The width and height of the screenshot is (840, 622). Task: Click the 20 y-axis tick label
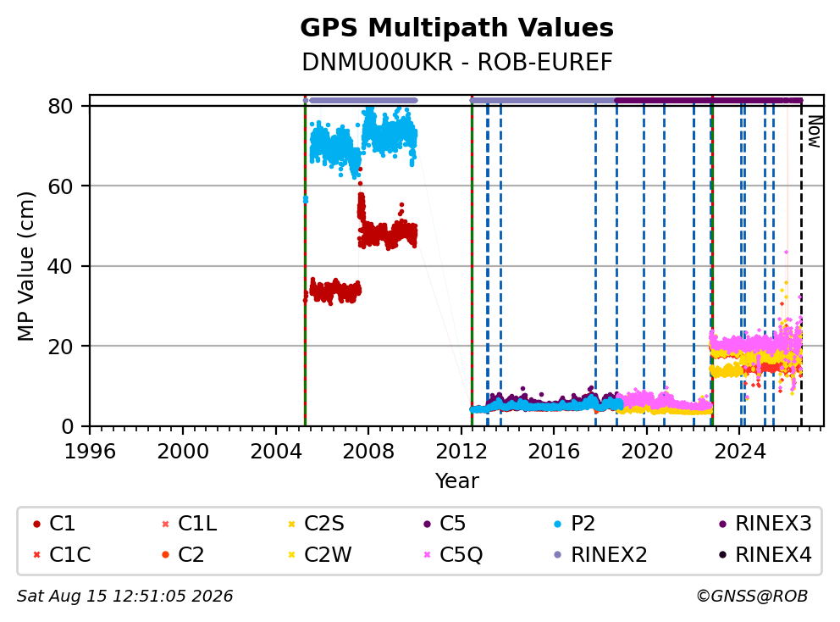tap(60, 346)
